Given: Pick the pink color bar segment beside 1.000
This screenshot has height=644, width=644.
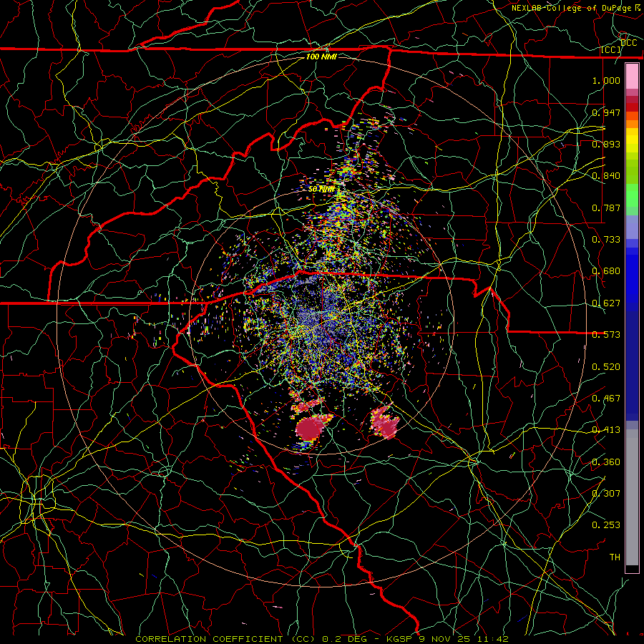Looking at the screenshot, I should (632, 77).
